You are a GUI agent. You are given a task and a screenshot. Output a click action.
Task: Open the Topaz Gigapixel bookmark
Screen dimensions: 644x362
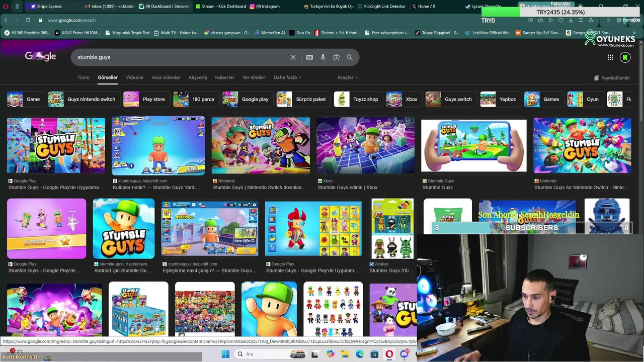coord(437,33)
